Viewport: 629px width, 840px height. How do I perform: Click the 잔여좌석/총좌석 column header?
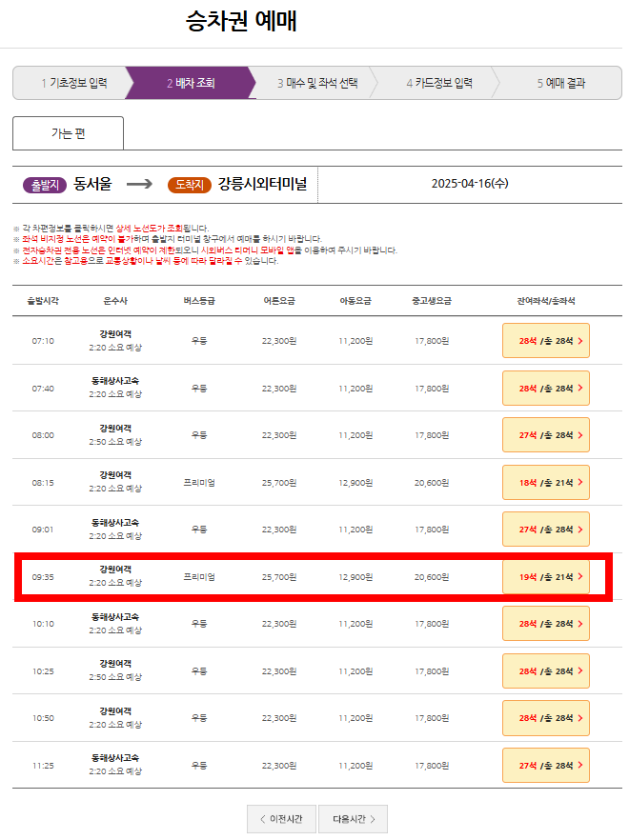(x=546, y=301)
